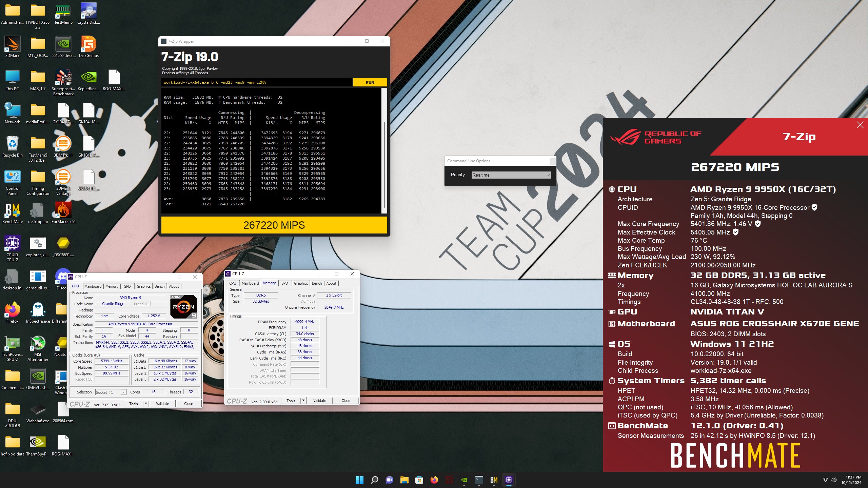
Task: Open File Explorer from the taskbar
Action: pyautogui.click(x=404, y=480)
